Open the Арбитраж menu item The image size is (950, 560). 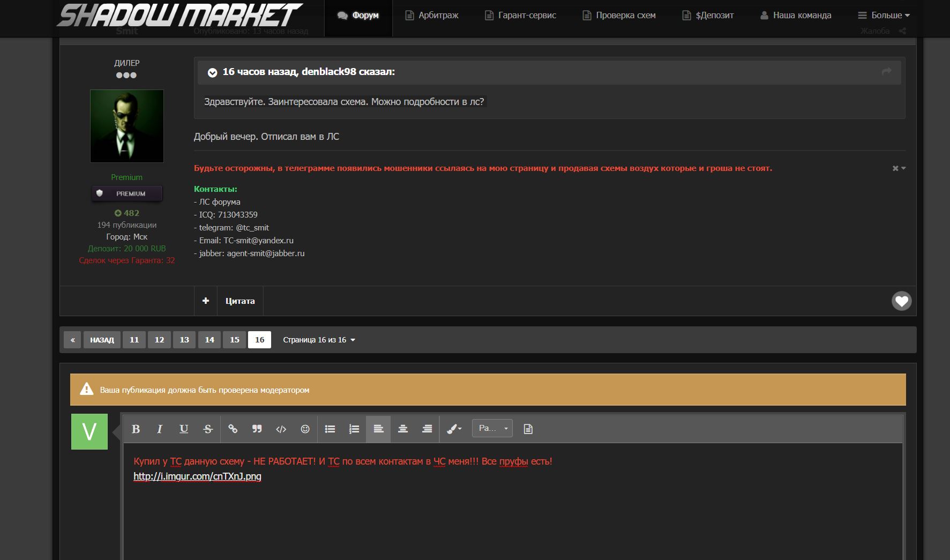[431, 16]
